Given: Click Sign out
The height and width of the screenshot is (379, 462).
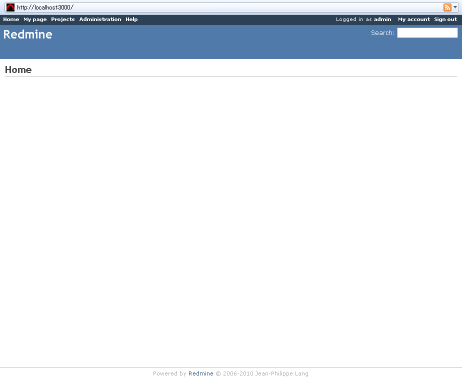Looking at the screenshot, I should pos(445,19).
